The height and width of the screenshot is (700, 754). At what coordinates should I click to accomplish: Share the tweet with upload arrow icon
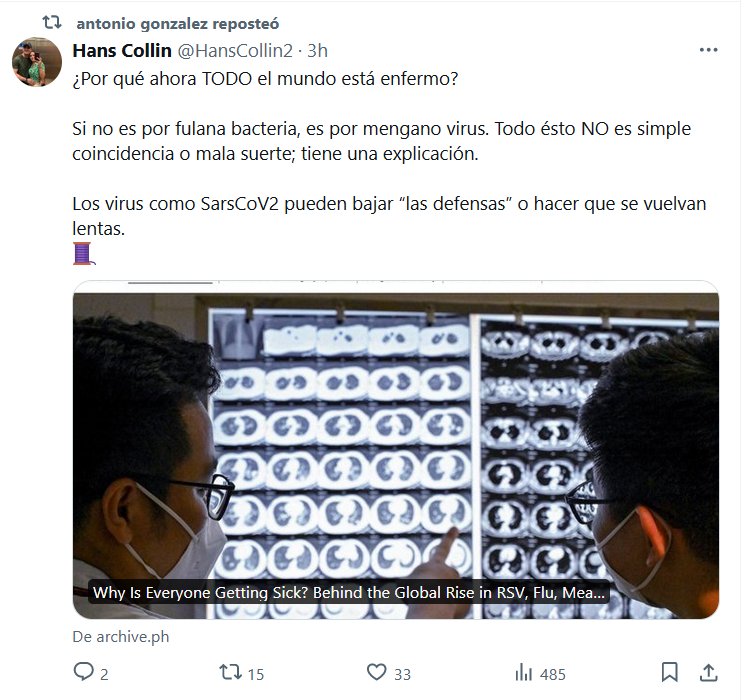click(x=708, y=672)
